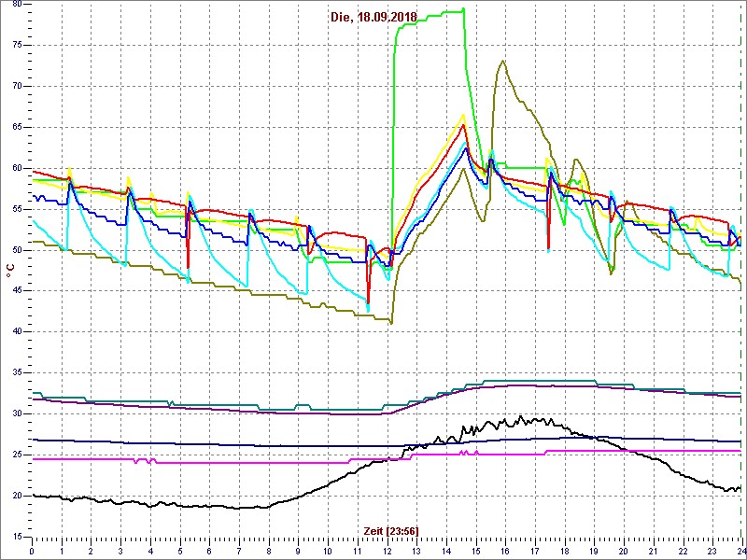Click hour 11 on the time axis
747x560 pixels.
tap(357, 552)
